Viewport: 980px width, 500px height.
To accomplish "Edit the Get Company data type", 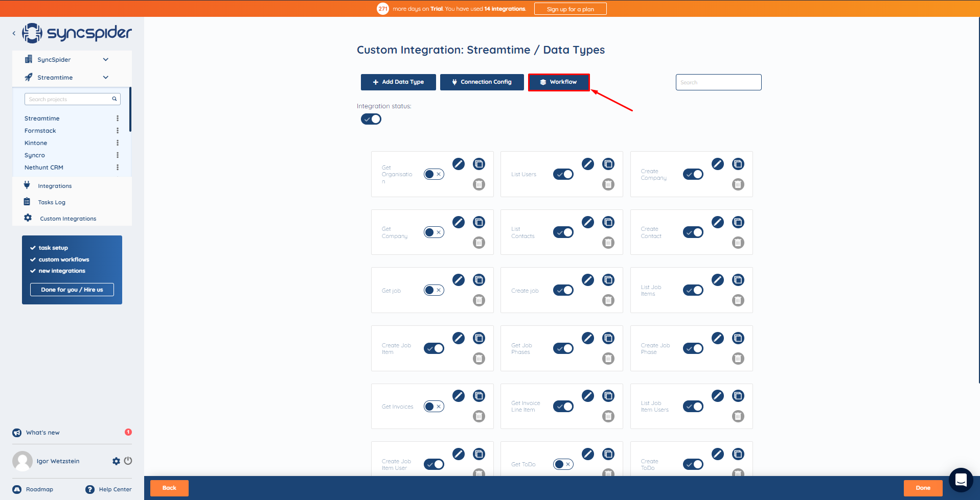I will coord(459,222).
